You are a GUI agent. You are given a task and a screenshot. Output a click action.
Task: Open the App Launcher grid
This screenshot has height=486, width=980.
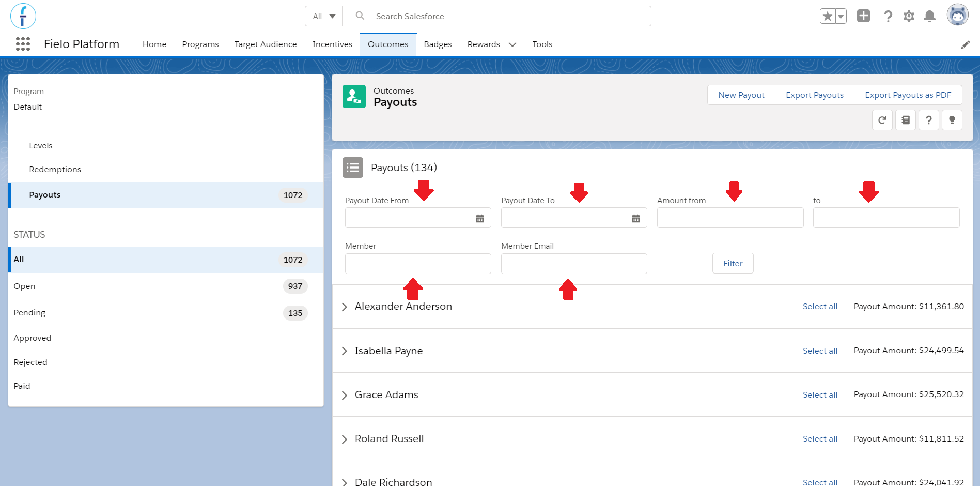click(x=23, y=44)
